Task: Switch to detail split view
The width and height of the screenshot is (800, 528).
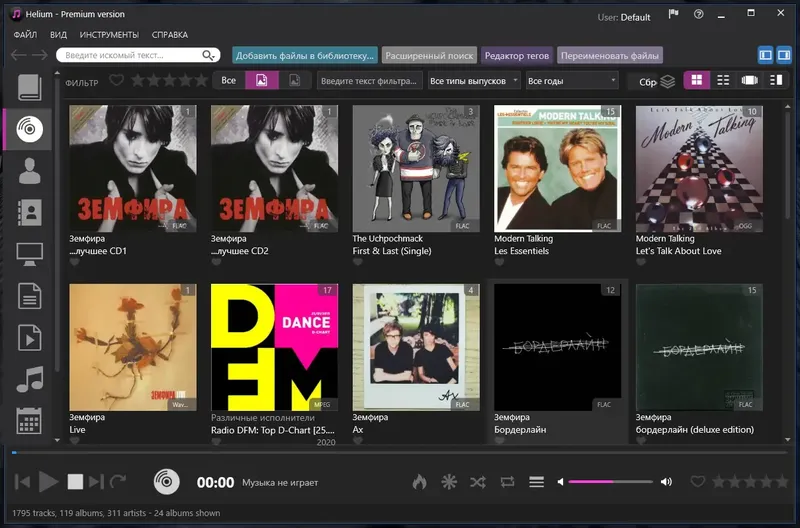Action: (776, 80)
